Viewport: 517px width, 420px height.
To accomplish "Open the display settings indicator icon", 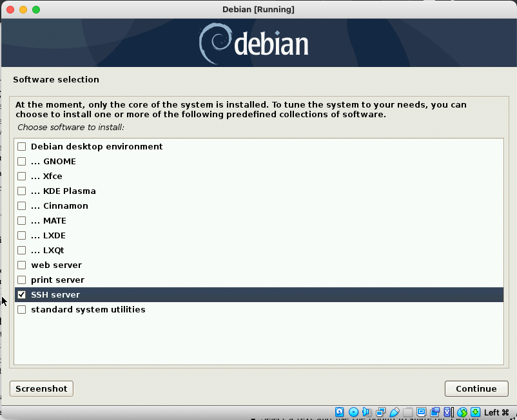I will (421, 412).
